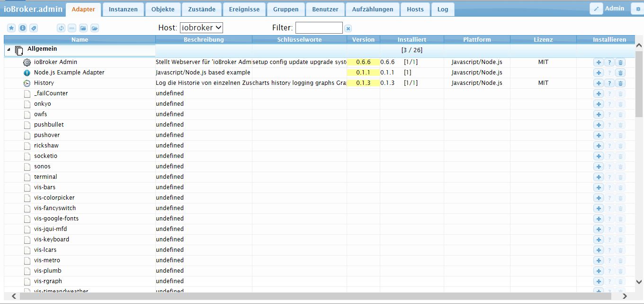Image resolution: width=644 pixels, height=304 pixels.
Task: Select the History adapter row
Action: 319,83
